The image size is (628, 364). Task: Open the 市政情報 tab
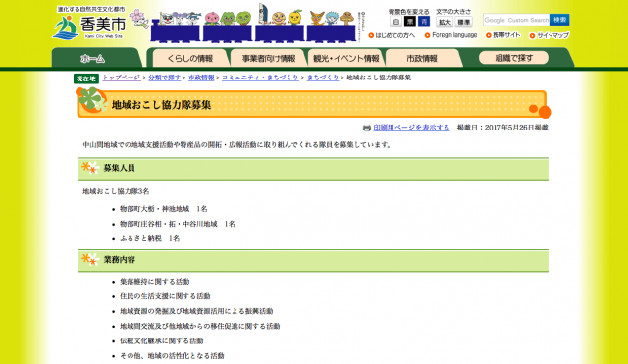click(422, 59)
